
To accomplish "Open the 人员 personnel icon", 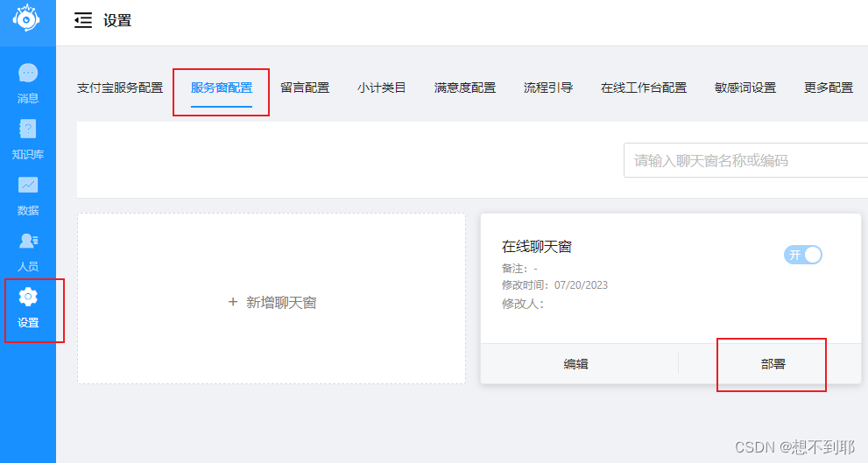I will pyautogui.click(x=28, y=242).
